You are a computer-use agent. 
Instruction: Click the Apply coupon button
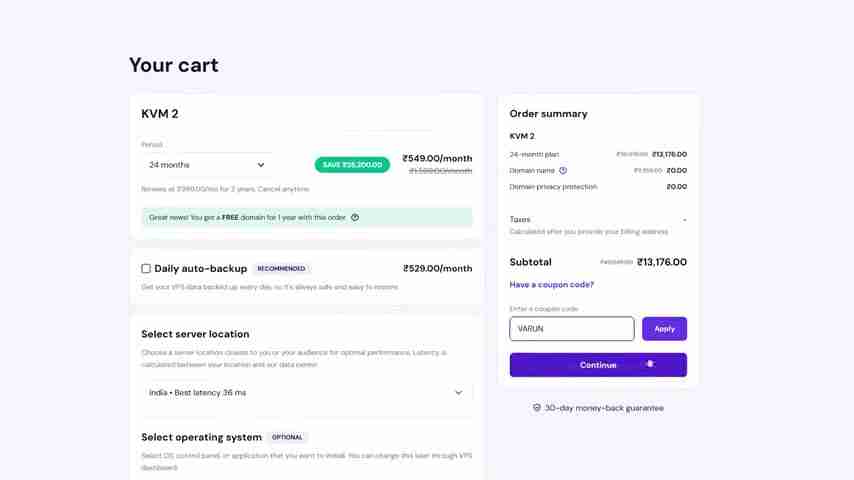[664, 329]
